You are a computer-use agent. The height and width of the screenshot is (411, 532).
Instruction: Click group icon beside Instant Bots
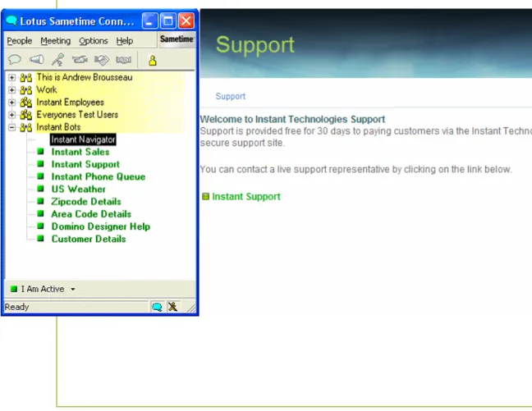point(25,127)
